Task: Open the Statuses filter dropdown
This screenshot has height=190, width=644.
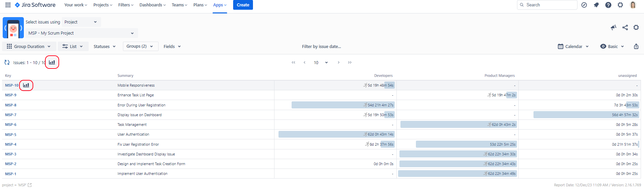Action: tap(104, 46)
